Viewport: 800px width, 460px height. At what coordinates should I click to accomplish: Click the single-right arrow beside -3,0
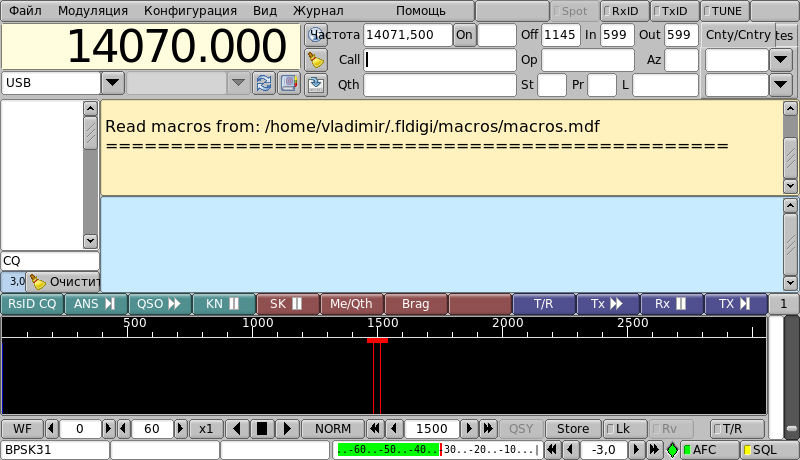point(636,450)
